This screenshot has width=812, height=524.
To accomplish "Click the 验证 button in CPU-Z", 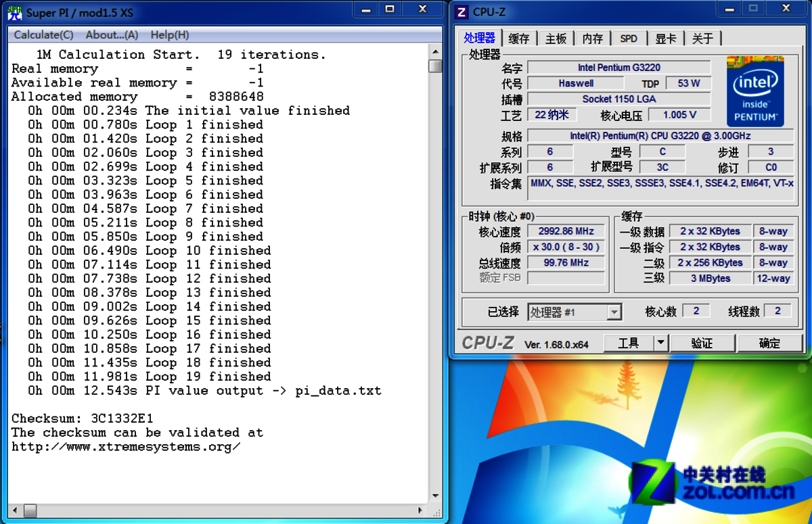I will point(702,343).
